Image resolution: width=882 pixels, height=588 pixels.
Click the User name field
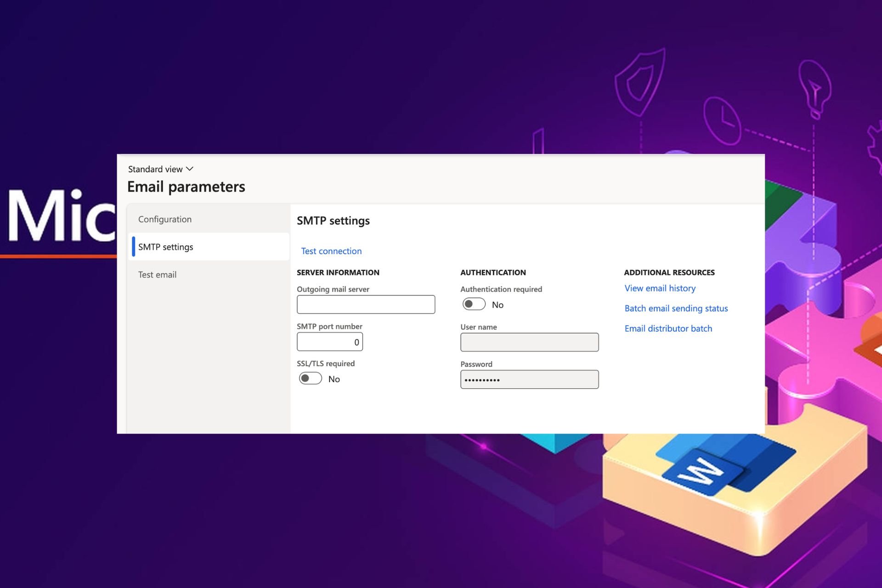click(x=529, y=342)
